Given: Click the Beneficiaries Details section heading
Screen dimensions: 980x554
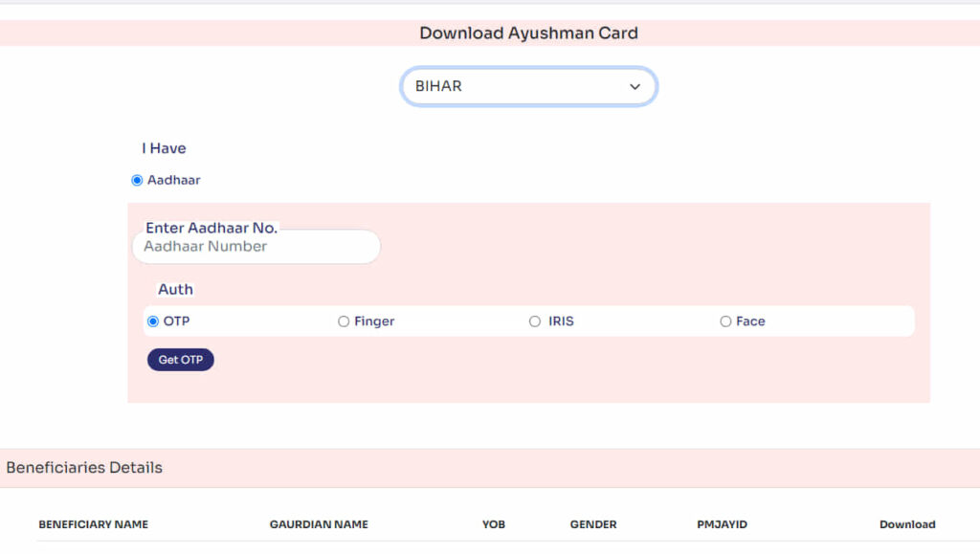Looking at the screenshot, I should [84, 468].
